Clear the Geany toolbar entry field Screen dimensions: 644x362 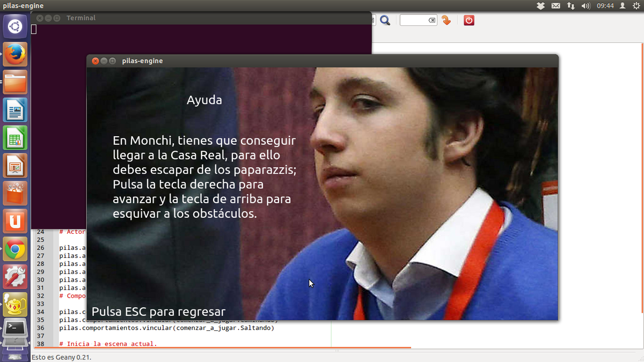432,20
